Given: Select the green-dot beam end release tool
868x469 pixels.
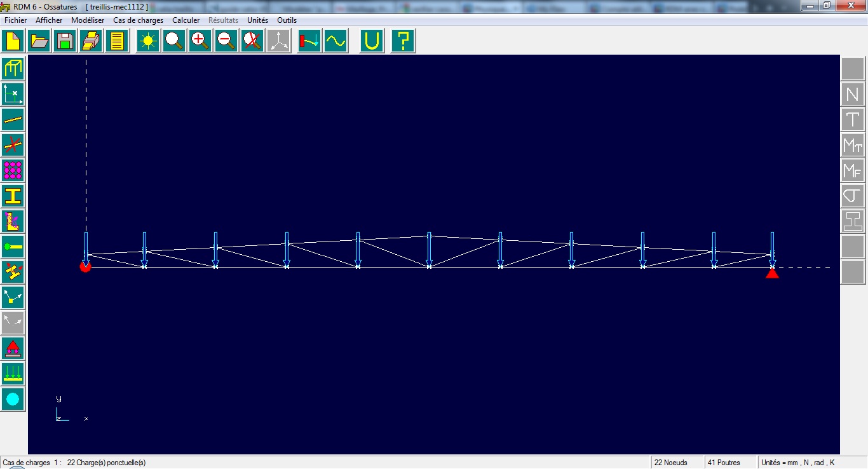Looking at the screenshot, I should [13, 247].
